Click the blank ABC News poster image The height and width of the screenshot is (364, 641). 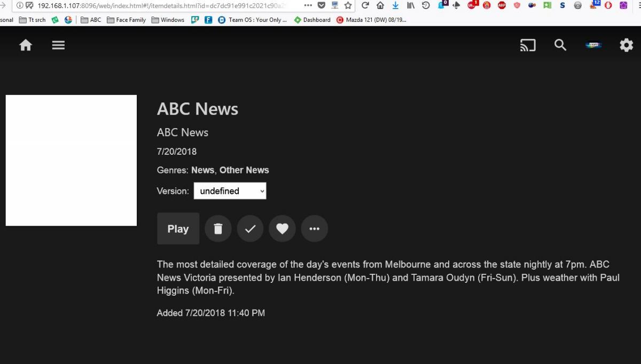click(71, 160)
